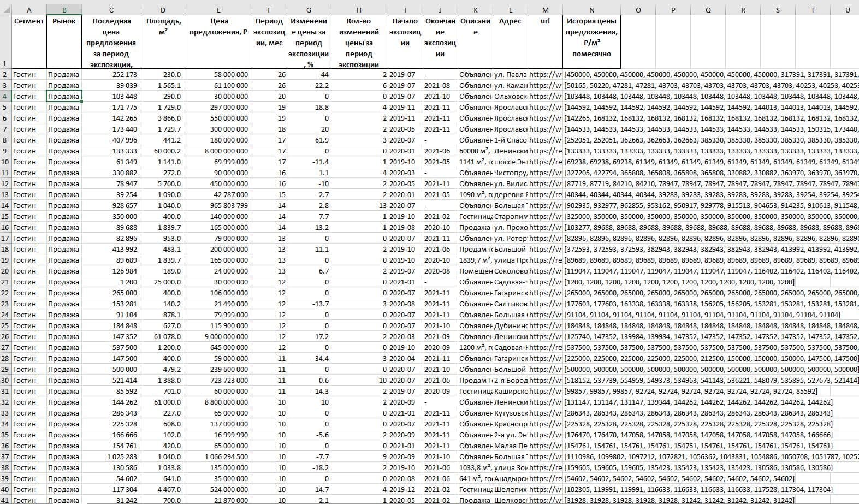Click the 'Адрес' header cell
This screenshot has width=859, height=504.
pyautogui.click(x=510, y=41)
